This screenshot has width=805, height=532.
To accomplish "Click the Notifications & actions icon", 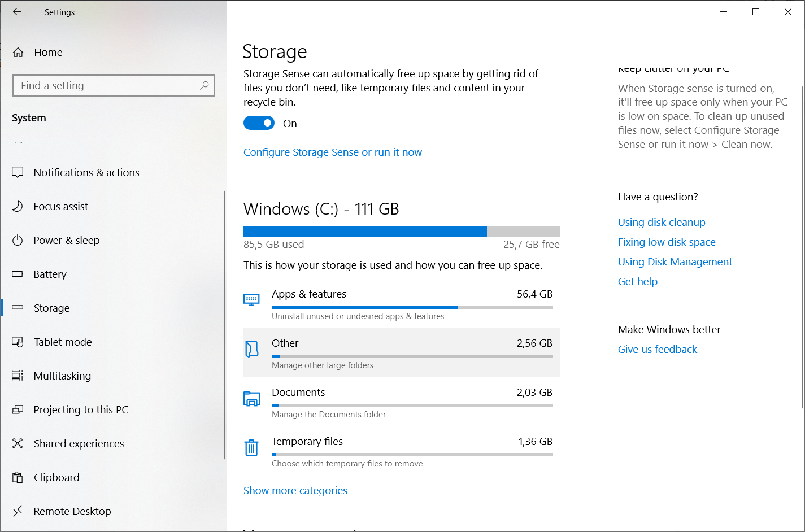I will click(18, 172).
